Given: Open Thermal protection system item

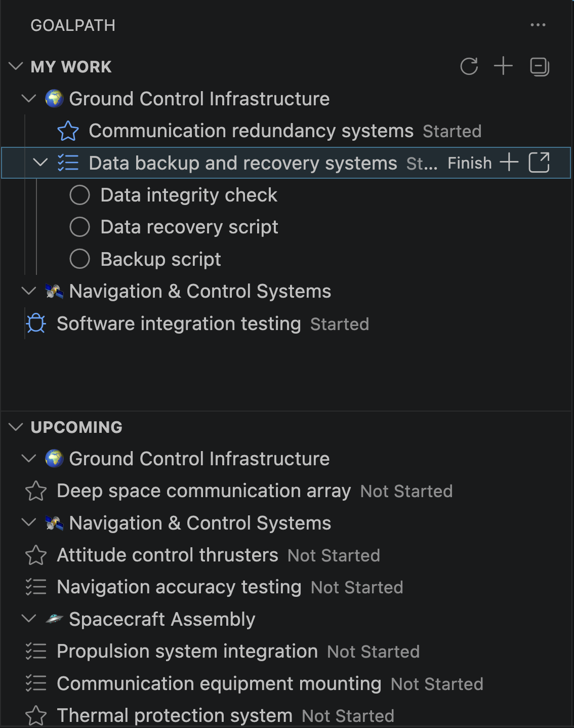Looking at the screenshot, I should click(x=175, y=716).
